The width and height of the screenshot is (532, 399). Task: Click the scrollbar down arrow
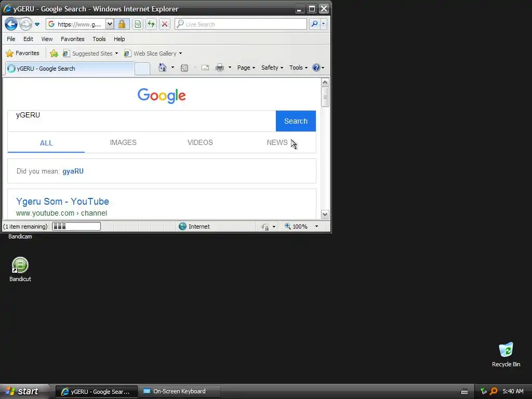click(325, 215)
